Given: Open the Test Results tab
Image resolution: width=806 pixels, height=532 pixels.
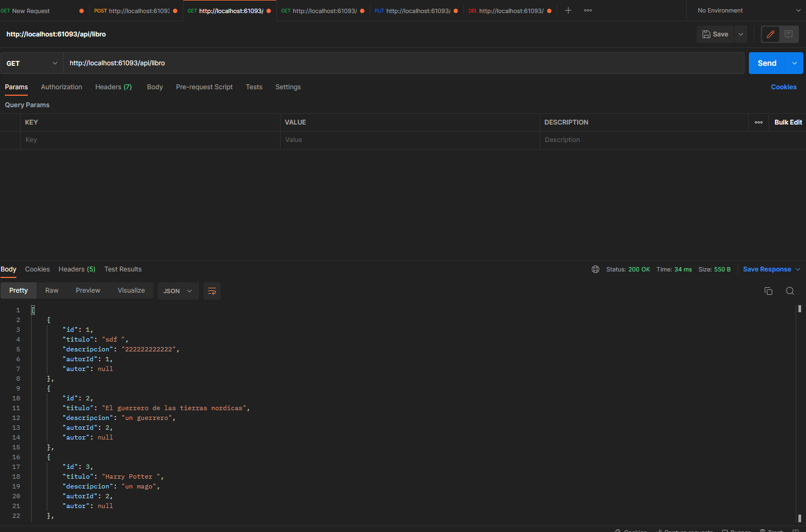Looking at the screenshot, I should (x=123, y=269).
